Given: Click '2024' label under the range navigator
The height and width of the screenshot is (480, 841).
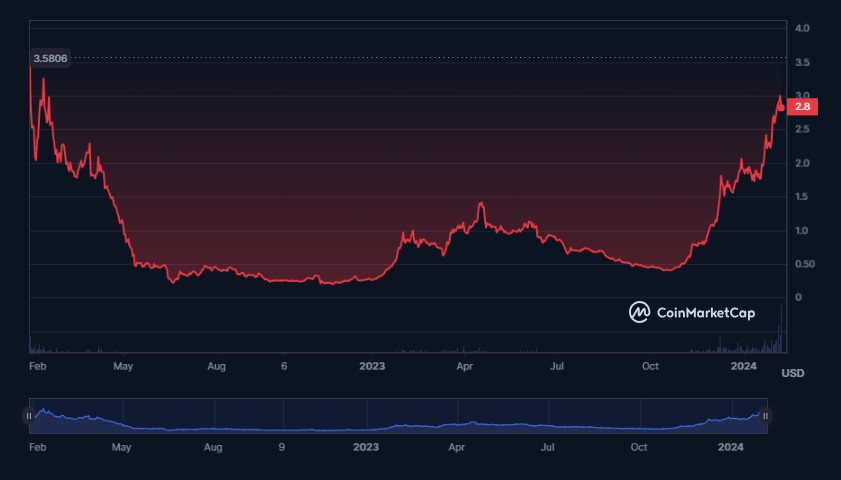Looking at the screenshot, I should tap(731, 447).
